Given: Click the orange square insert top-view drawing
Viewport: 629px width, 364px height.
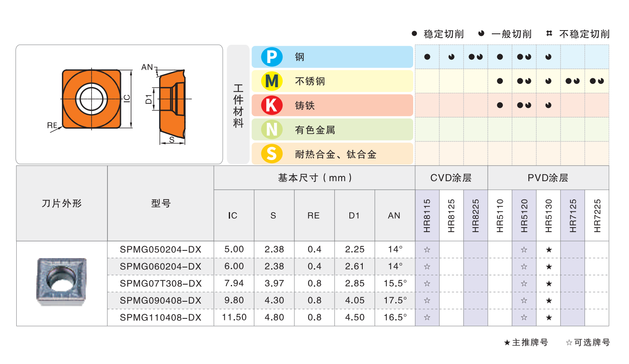Looking at the screenshot, I should 92,99.
